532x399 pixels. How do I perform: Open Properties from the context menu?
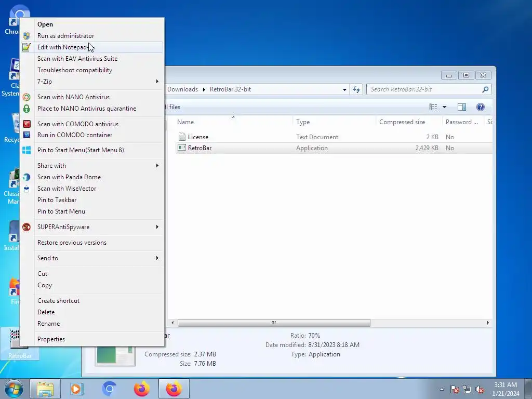click(x=51, y=339)
